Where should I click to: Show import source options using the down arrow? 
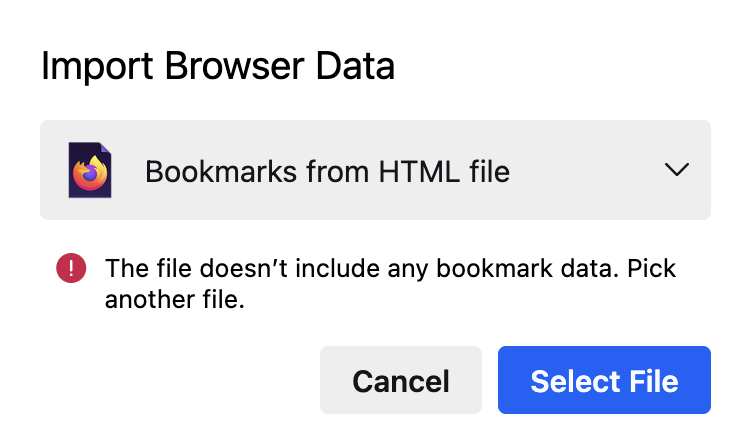point(677,170)
